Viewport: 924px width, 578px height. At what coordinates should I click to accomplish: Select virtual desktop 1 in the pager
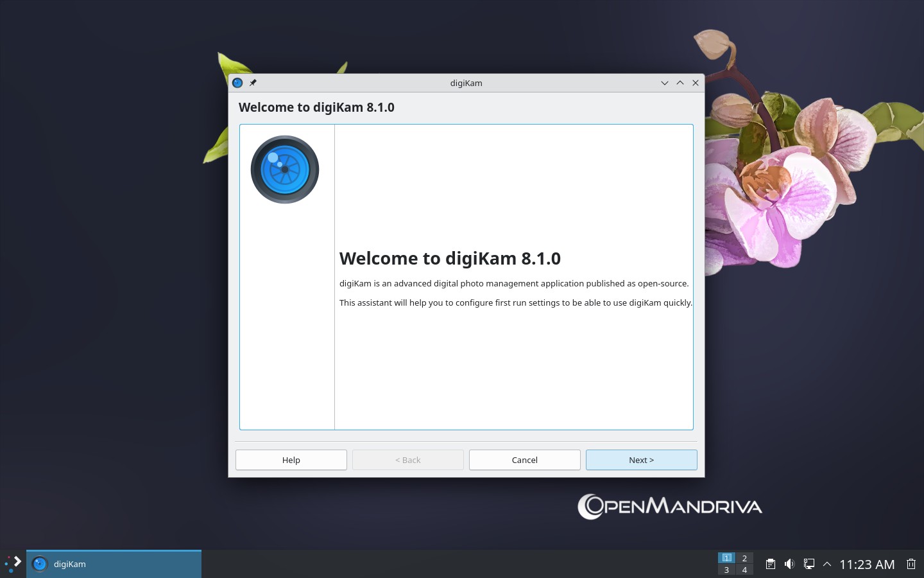point(726,557)
